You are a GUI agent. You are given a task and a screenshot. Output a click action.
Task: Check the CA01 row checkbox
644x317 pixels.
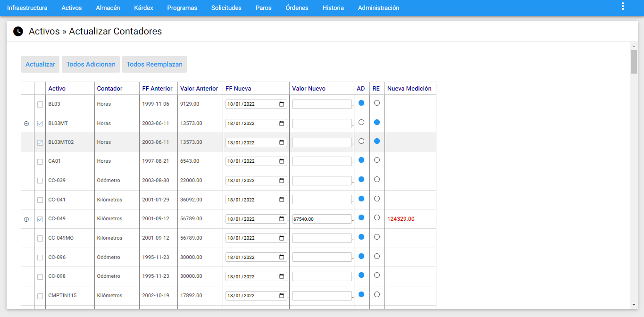pos(40,162)
